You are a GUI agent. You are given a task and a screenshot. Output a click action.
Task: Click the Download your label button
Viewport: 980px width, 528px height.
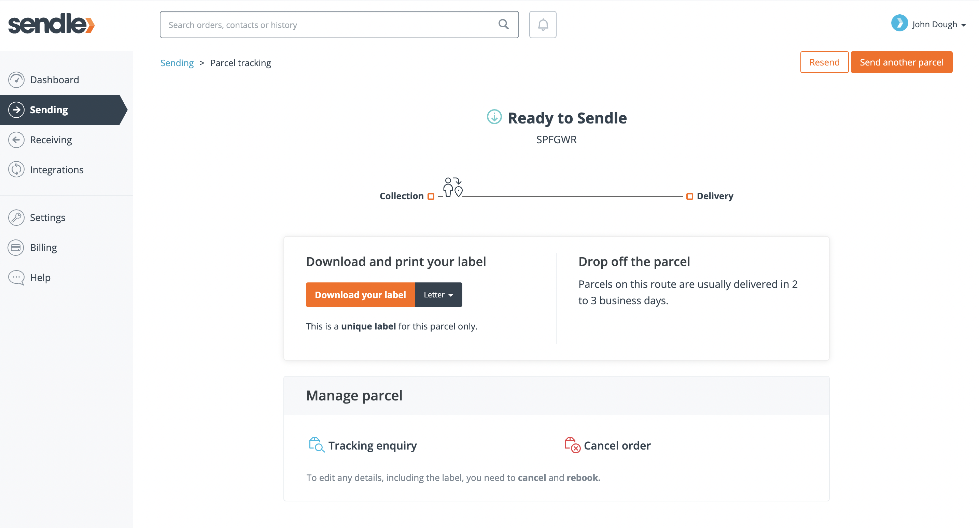(x=360, y=295)
